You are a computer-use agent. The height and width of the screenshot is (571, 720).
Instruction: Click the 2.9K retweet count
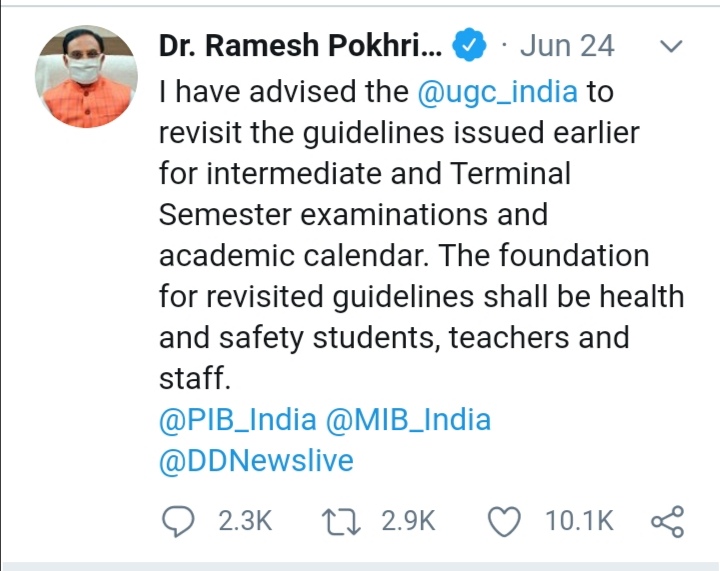[x=408, y=521]
